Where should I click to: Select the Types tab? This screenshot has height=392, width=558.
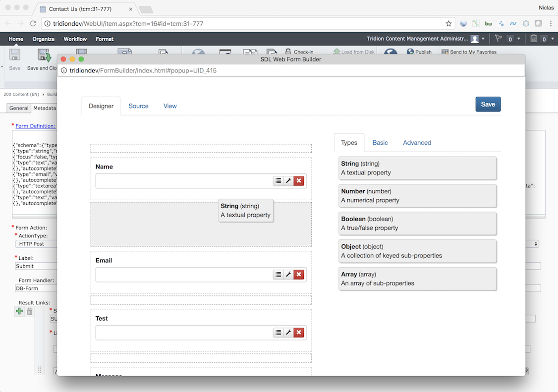(349, 143)
